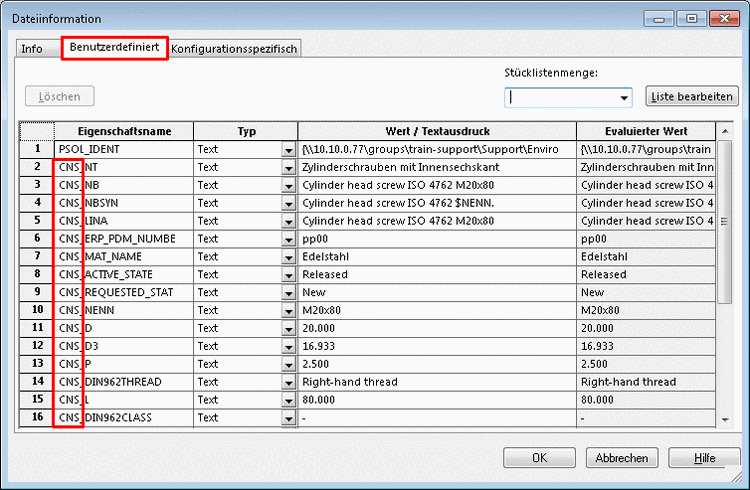
Task: Close the Dateiinformation dialog
Action: [x=724, y=19]
